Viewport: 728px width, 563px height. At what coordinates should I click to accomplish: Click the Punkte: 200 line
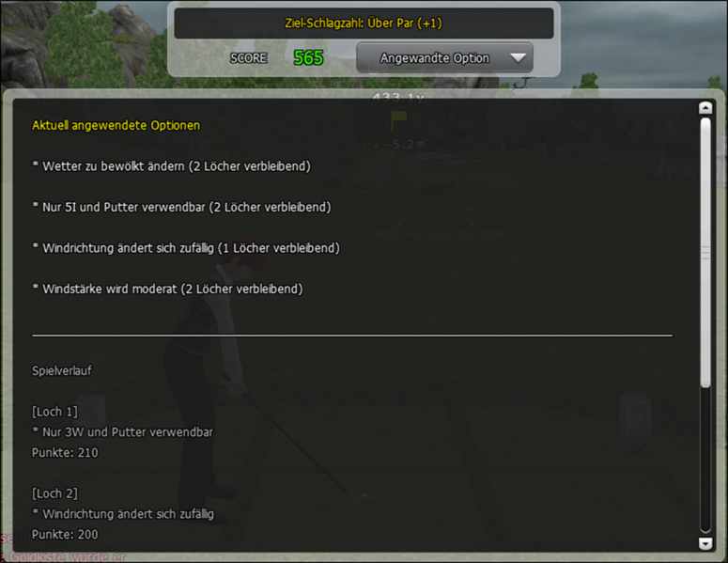[65, 534]
